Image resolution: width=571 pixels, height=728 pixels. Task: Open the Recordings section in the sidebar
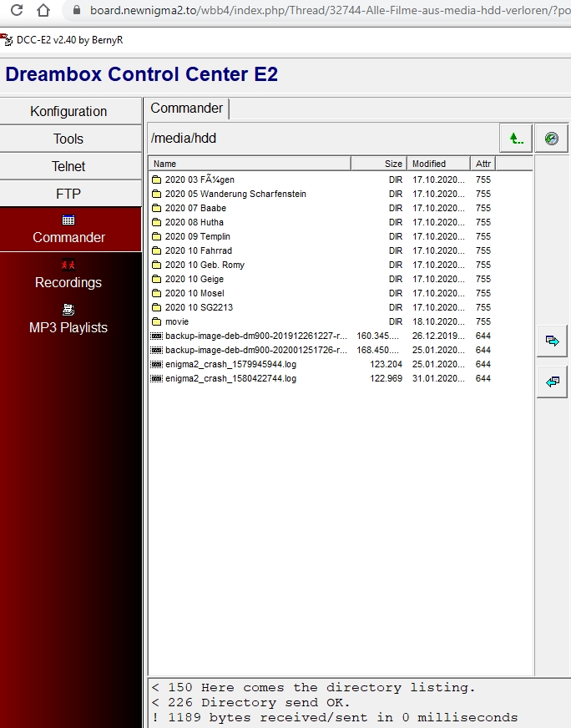(69, 275)
